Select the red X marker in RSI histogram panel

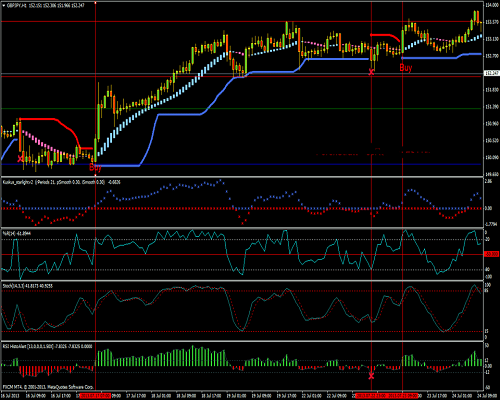(371, 376)
